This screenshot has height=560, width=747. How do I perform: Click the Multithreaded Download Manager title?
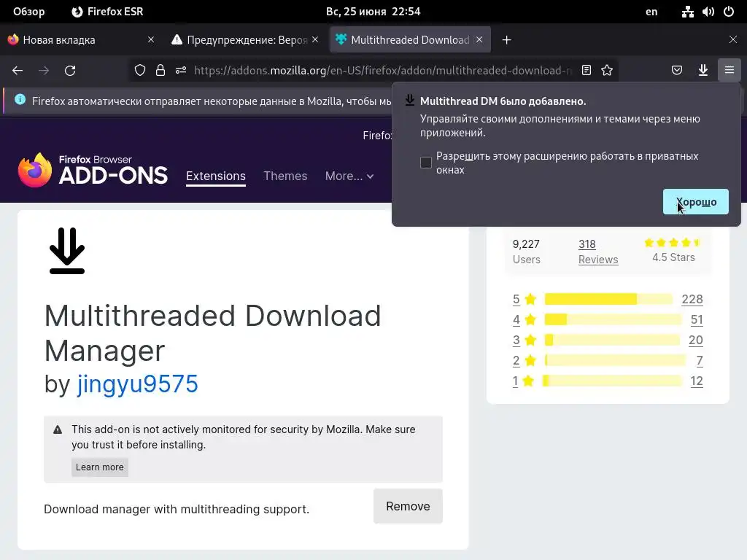tap(212, 332)
